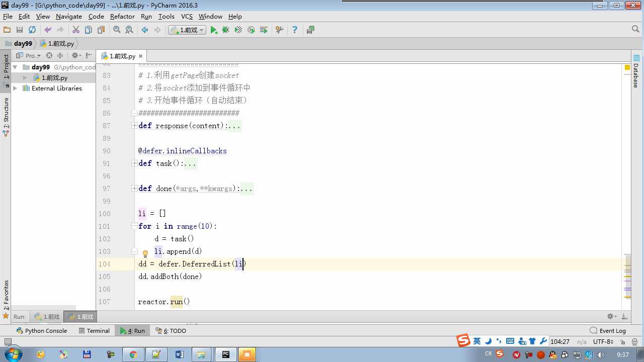Click Run with Coverage icon

point(238,30)
